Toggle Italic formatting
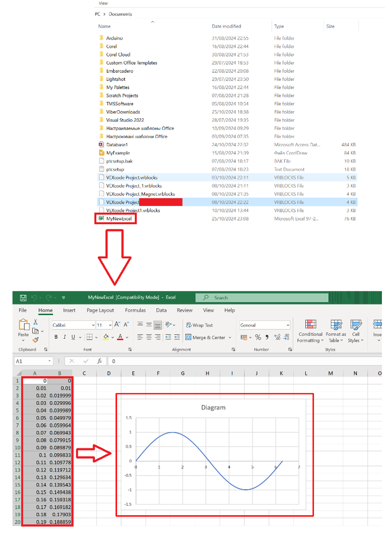Viewport: 392px width, 535px height. click(64, 337)
